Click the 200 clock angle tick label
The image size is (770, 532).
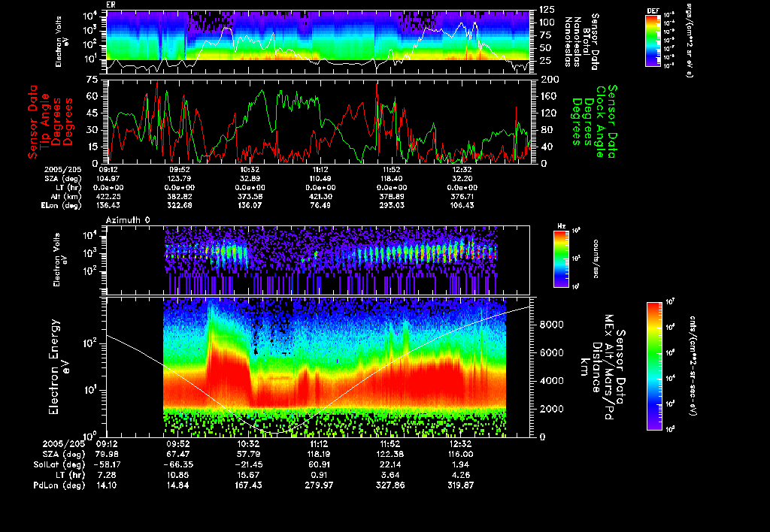(x=550, y=80)
